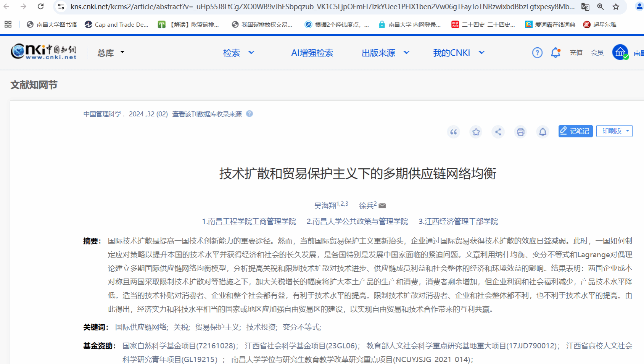
Task: Open the 我的CNKI menu
Action: tap(459, 53)
